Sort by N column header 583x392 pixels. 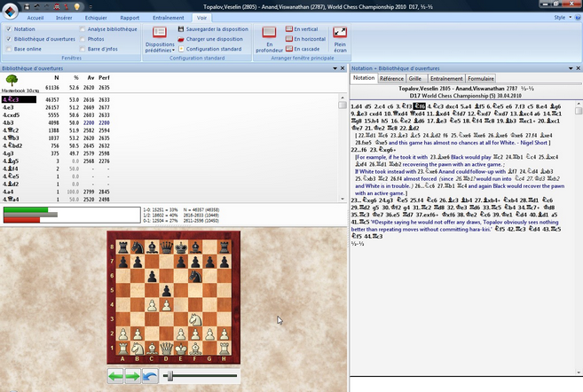57,78
